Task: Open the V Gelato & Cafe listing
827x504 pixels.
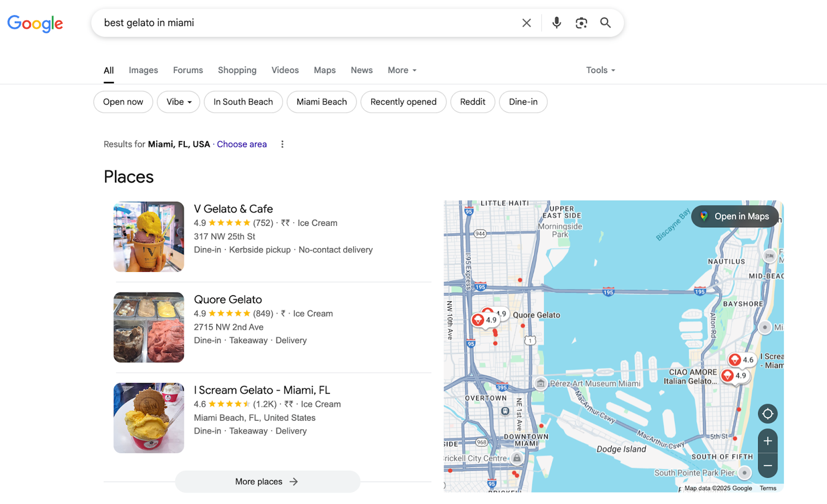Action: click(x=233, y=209)
